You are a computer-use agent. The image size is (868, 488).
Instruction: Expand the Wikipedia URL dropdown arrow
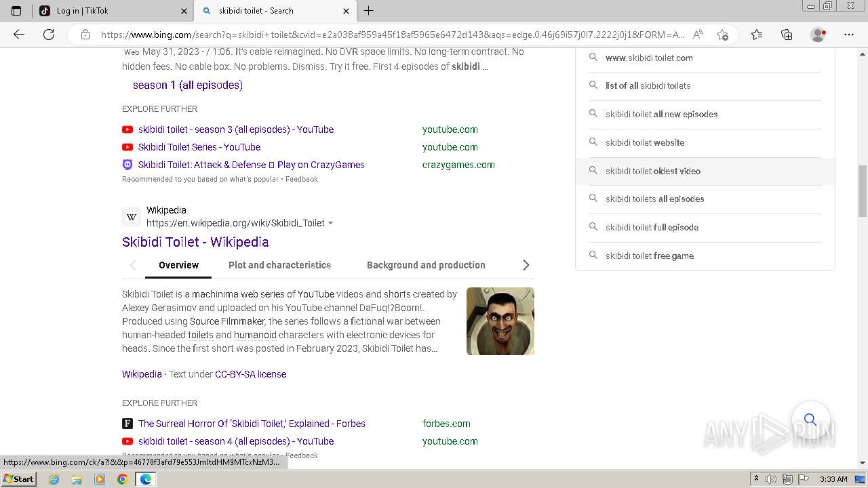pyautogui.click(x=331, y=223)
